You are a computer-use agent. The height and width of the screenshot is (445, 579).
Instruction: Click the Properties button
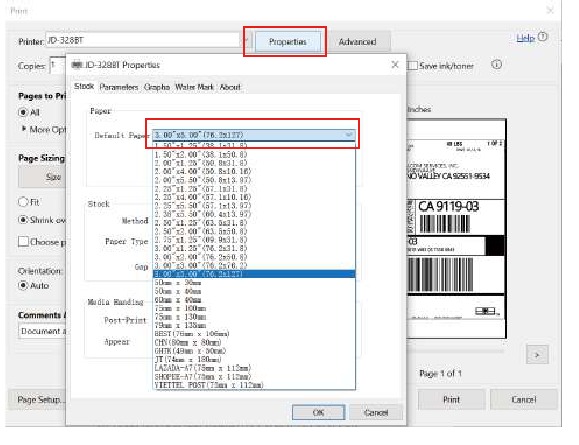point(287,42)
